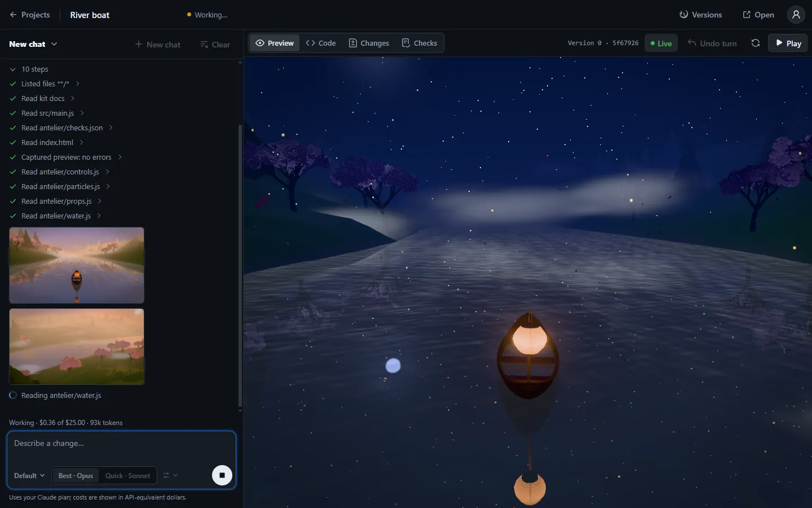
Task: Click the refresh preview icon
Action: (x=756, y=43)
